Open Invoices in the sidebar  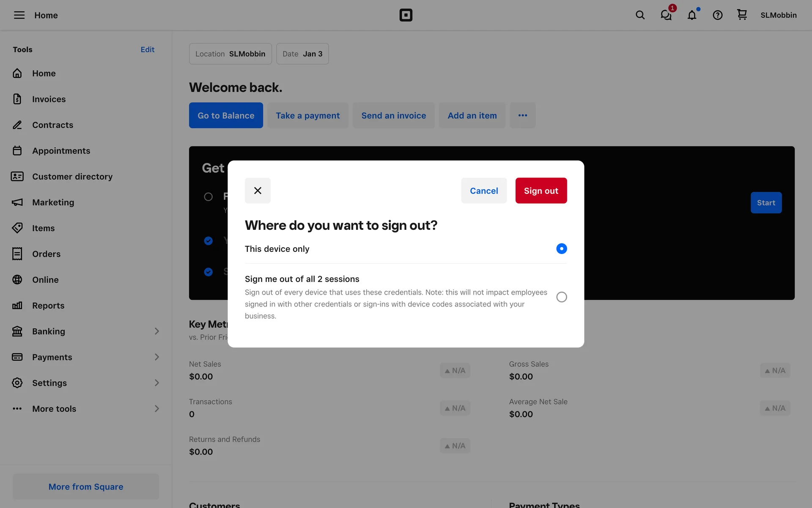pyautogui.click(x=49, y=99)
